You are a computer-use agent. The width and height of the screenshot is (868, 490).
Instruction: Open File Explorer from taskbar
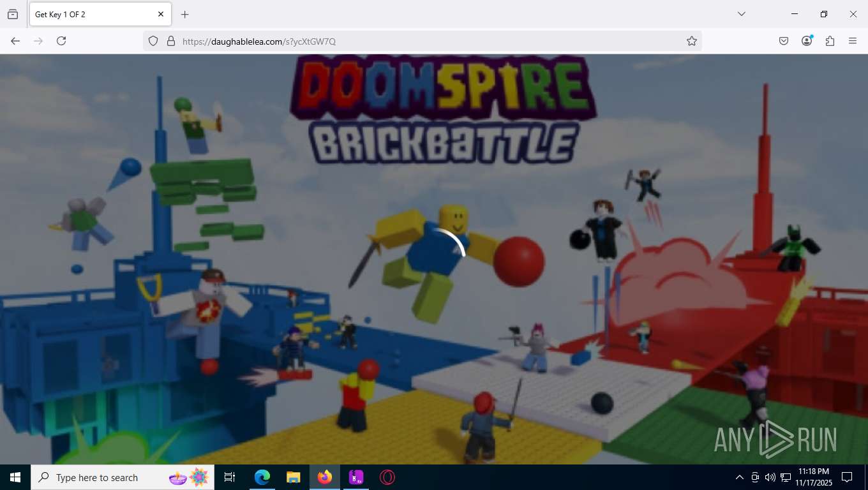click(294, 477)
